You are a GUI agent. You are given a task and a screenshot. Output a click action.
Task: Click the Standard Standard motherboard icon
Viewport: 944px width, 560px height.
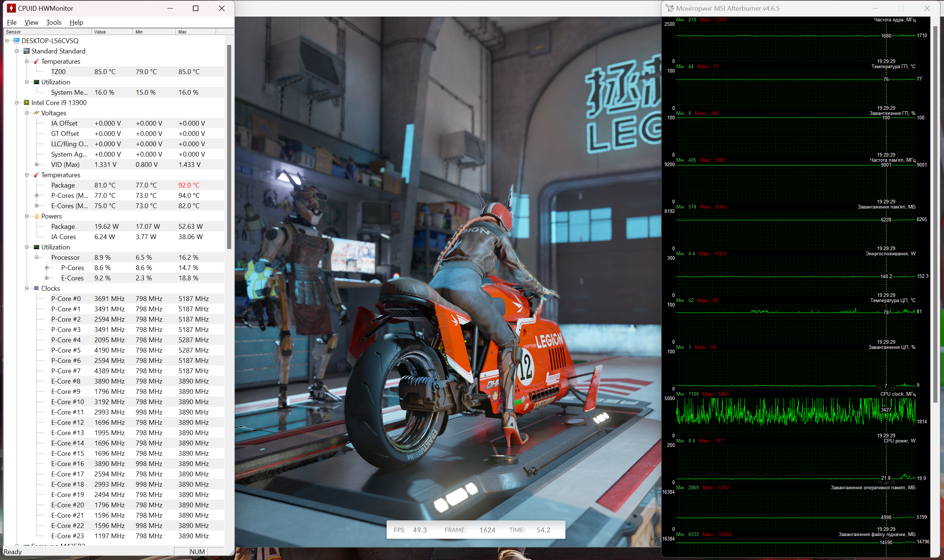(x=27, y=51)
